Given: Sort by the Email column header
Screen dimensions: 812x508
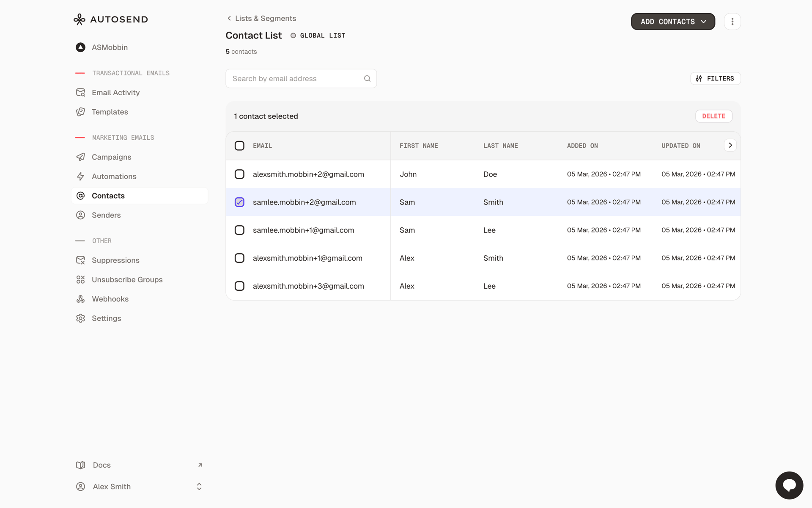Looking at the screenshot, I should pyautogui.click(x=262, y=146).
